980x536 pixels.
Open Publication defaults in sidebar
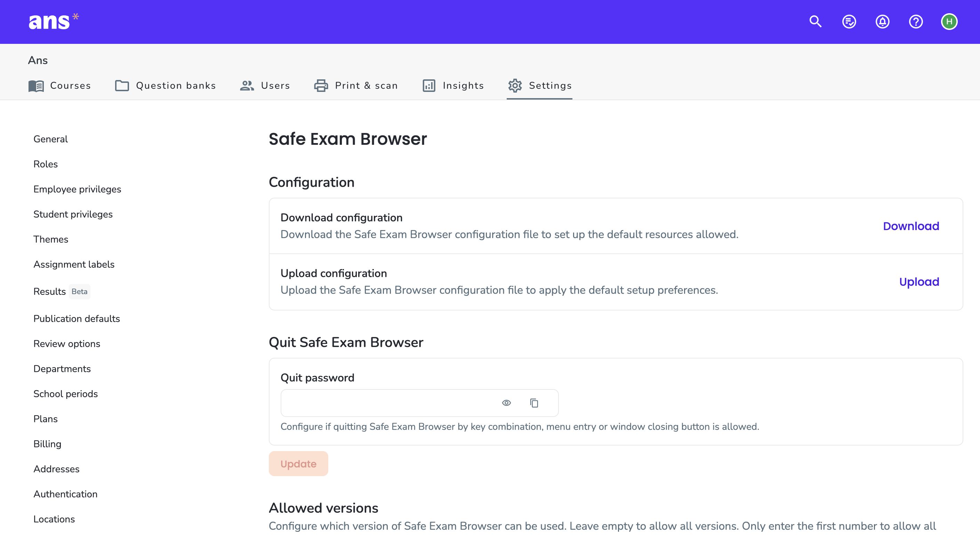[77, 318]
